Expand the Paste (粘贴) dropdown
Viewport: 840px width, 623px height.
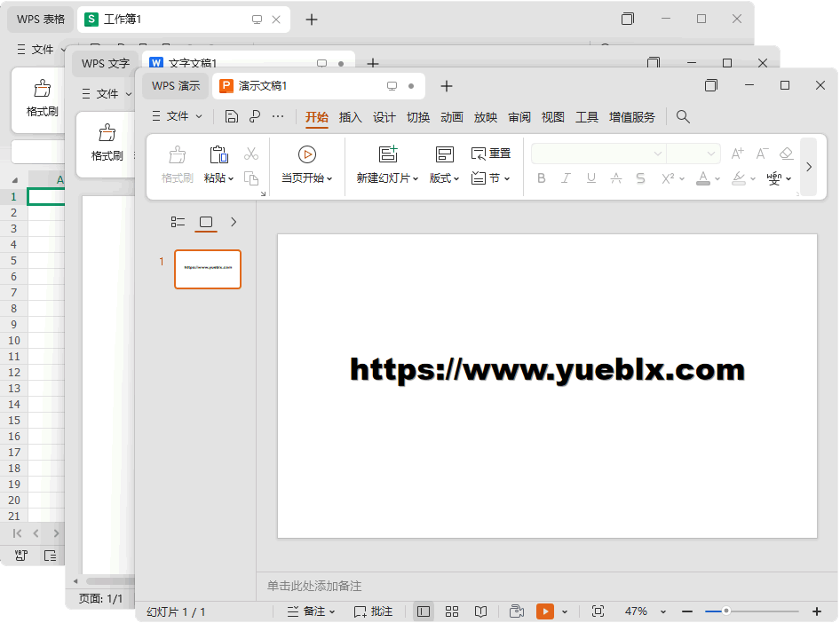218,178
